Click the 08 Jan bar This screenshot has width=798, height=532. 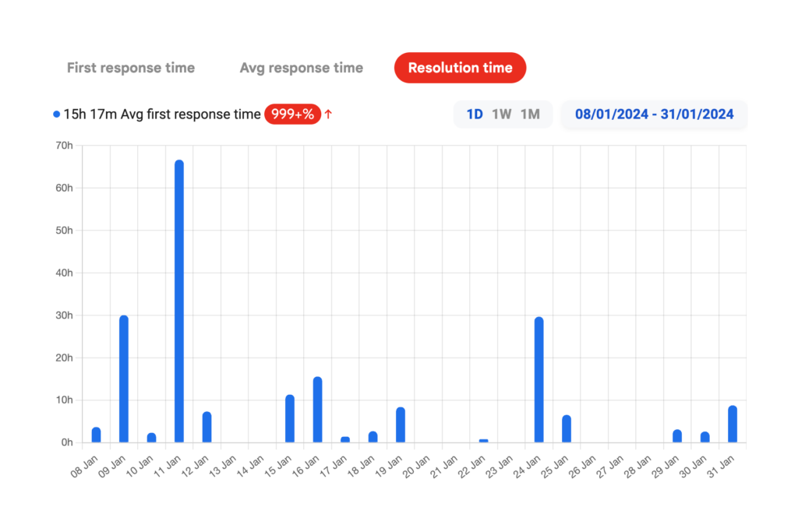96,435
